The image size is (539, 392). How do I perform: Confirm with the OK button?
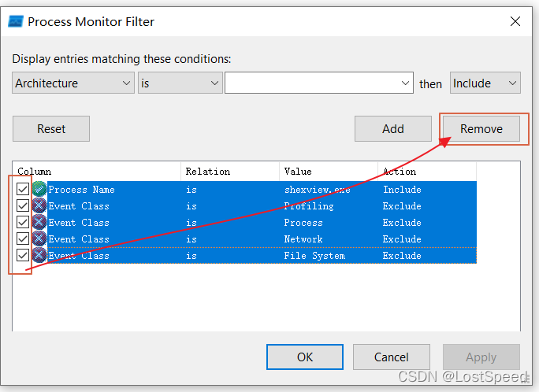(x=305, y=357)
